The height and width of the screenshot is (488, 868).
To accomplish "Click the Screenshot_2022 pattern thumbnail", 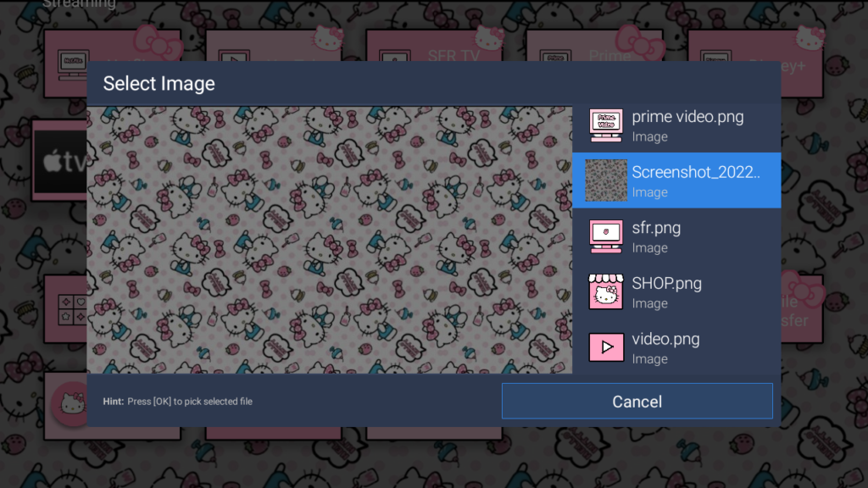I will point(605,180).
